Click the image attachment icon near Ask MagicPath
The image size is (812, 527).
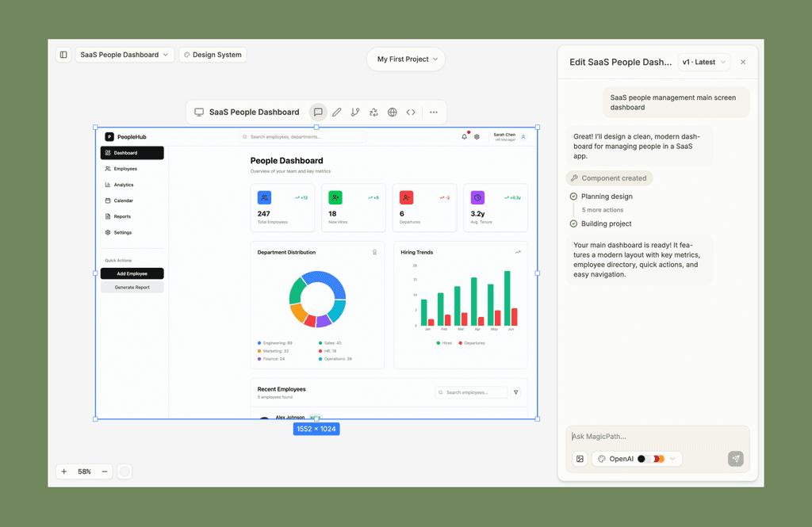tap(580, 458)
